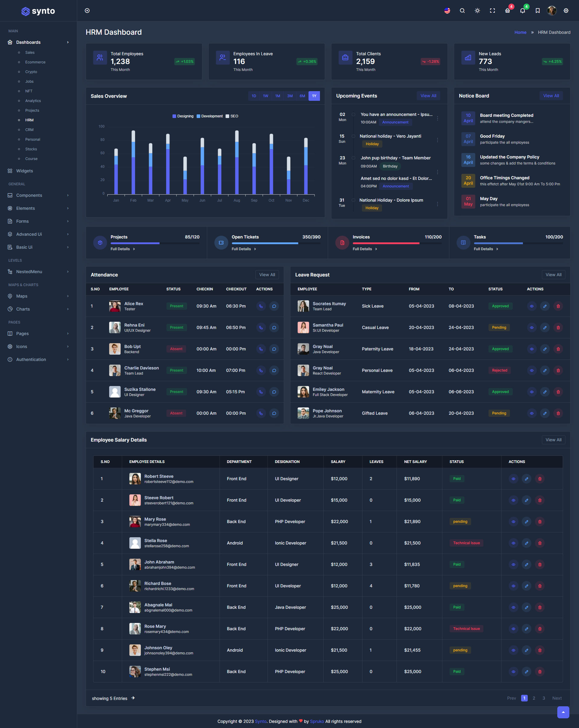Toggle the Development series legend swatch
Image resolution: width=579 pixels, height=728 pixels.
[x=198, y=116]
